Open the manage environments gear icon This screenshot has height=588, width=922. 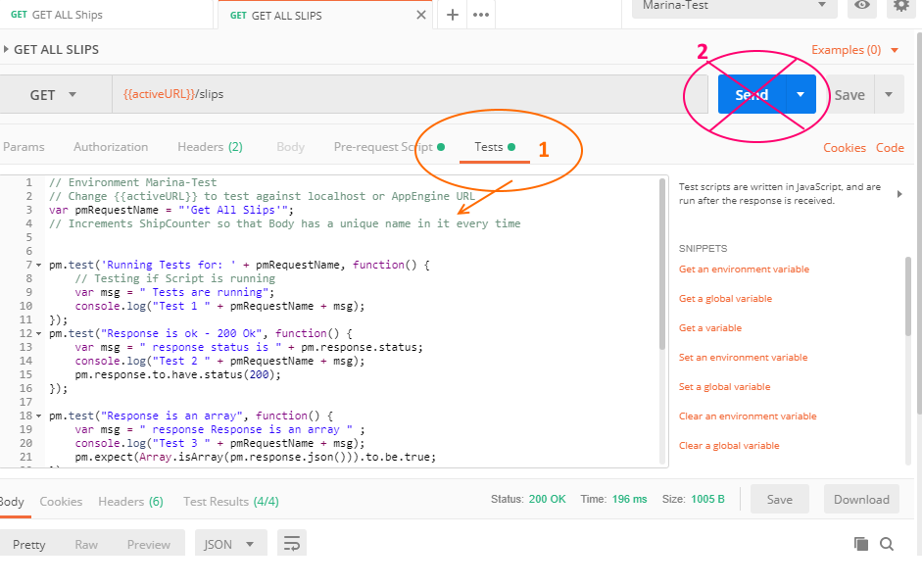900,5
